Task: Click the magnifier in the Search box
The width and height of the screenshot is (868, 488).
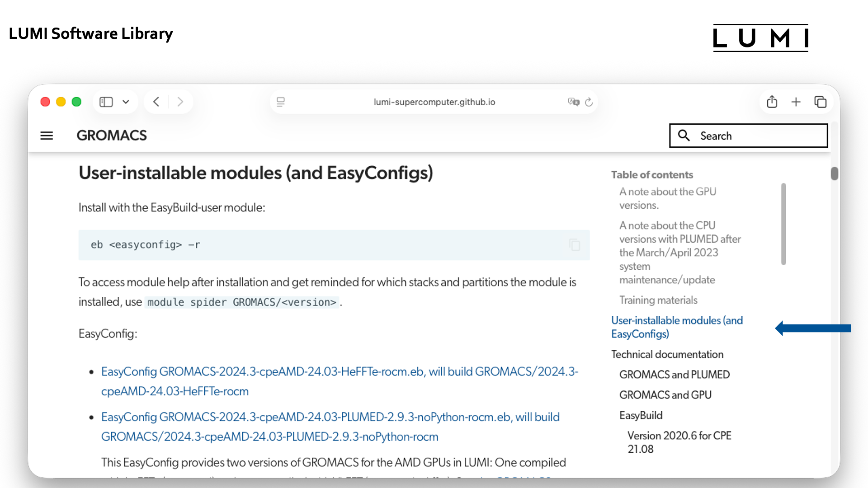Action: [x=684, y=136]
